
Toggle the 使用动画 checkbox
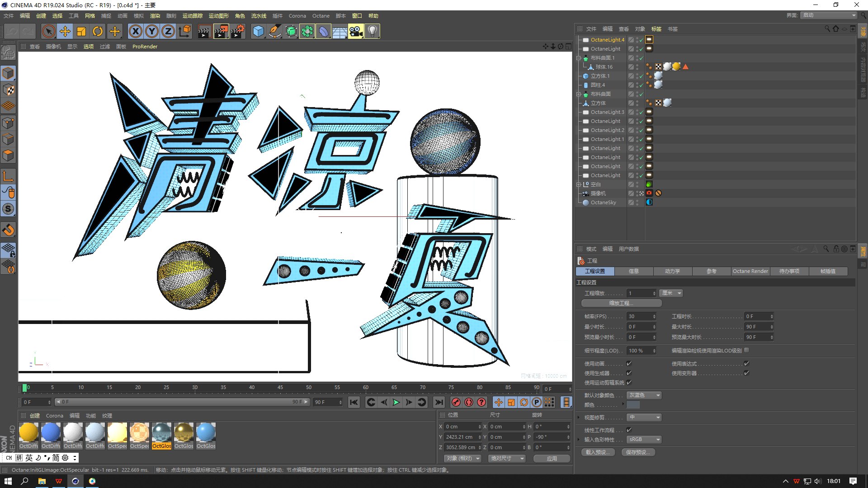(629, 364)
